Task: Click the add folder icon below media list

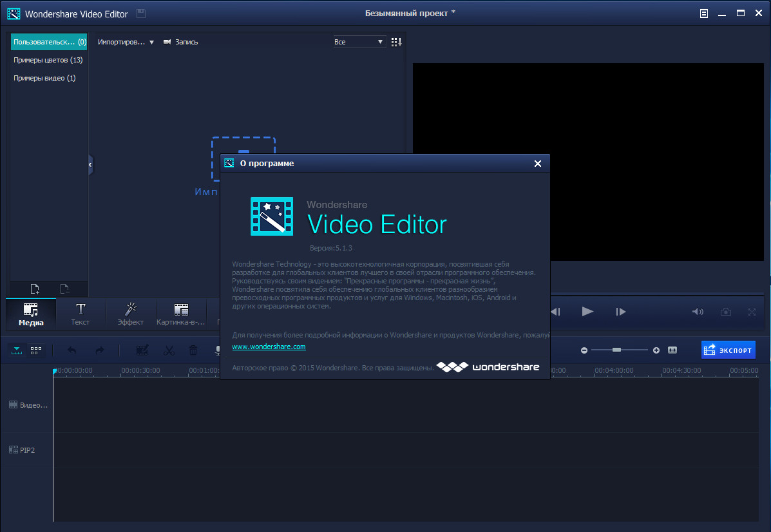Action: pos(35,289)
